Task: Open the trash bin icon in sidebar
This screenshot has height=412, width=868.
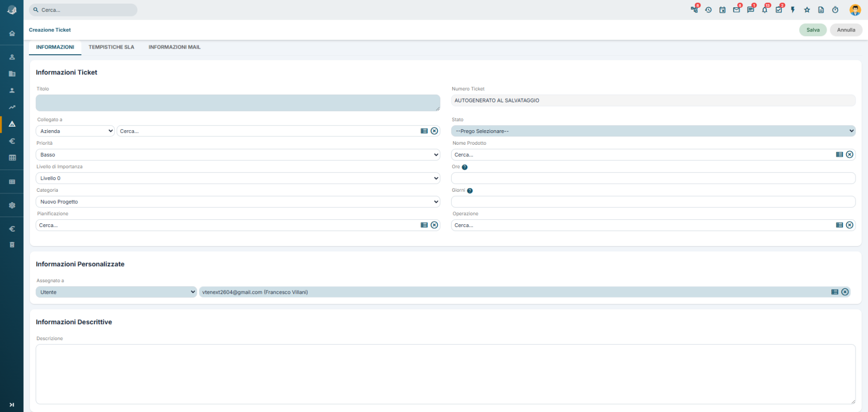Action: [12, 245]
